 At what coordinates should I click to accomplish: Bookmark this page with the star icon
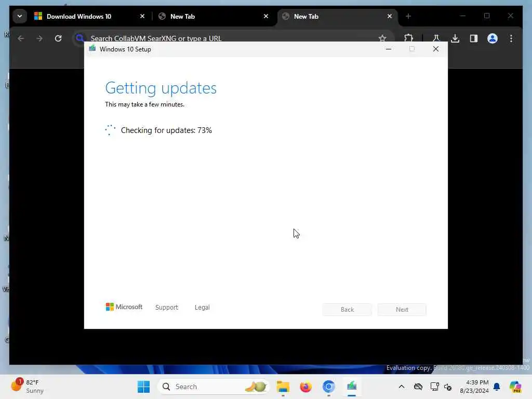point(382,38)
